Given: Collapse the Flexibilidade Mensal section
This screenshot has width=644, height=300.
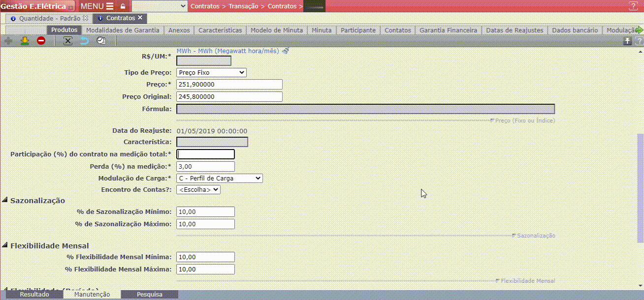Looking at the screenshot, I should (x=5, y=245).
